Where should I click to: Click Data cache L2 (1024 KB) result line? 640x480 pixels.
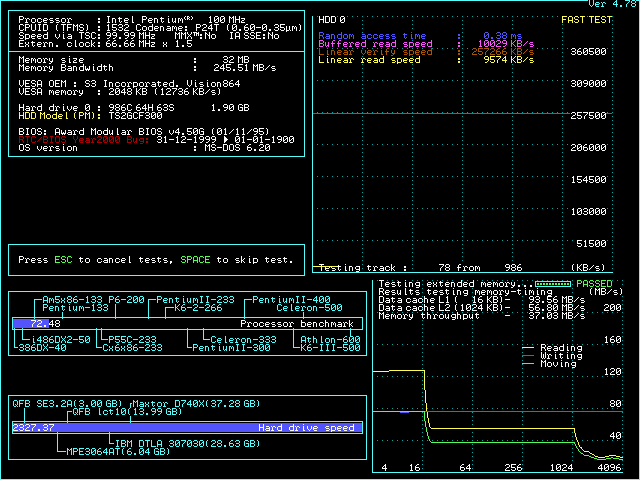[x=482, y=308]
